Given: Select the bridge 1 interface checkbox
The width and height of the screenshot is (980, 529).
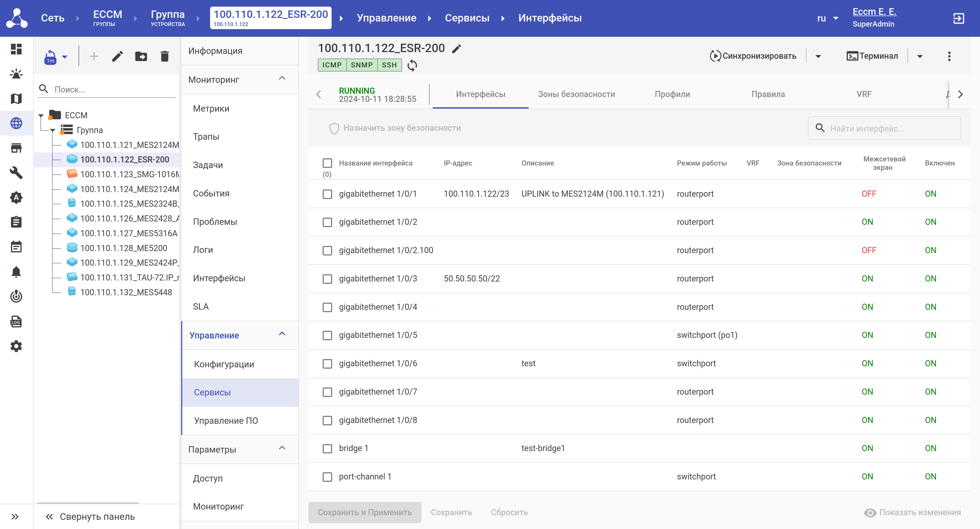Looking at the screenshot, I should (x=327, y=448).
